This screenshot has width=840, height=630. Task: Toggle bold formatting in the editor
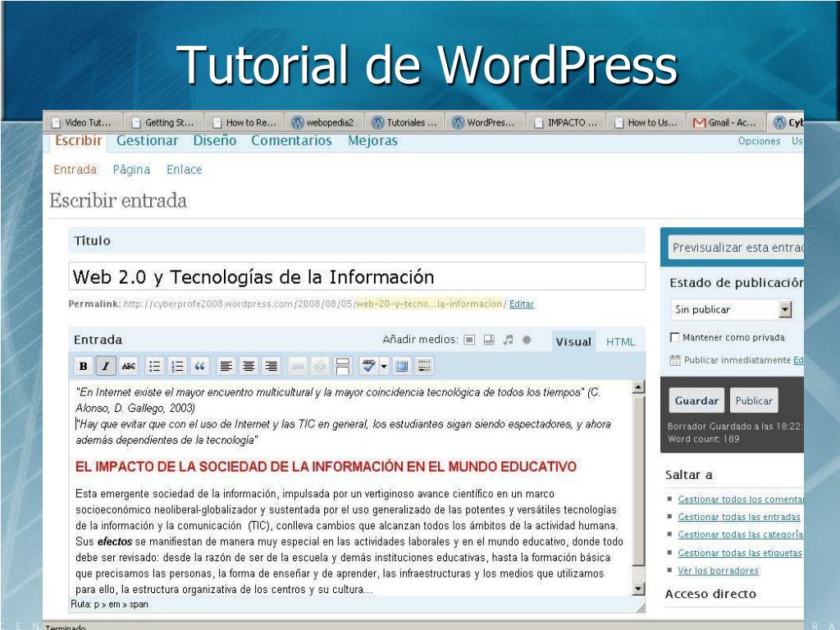[x=83, y=367]
